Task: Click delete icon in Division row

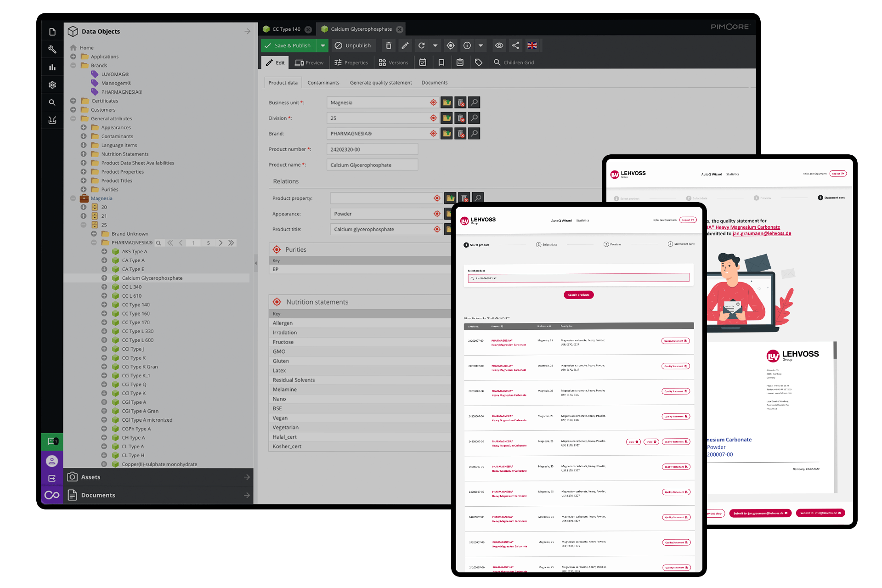Action: pos(461,118)
